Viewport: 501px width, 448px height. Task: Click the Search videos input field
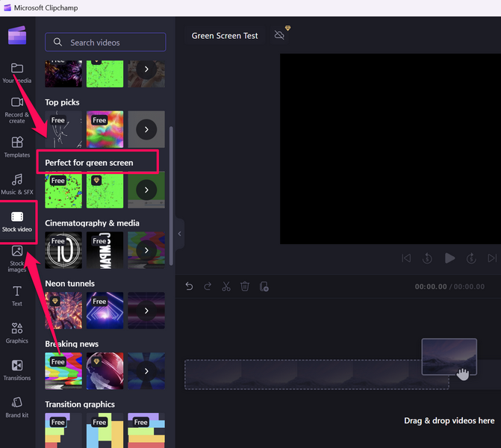coord(105,43)
